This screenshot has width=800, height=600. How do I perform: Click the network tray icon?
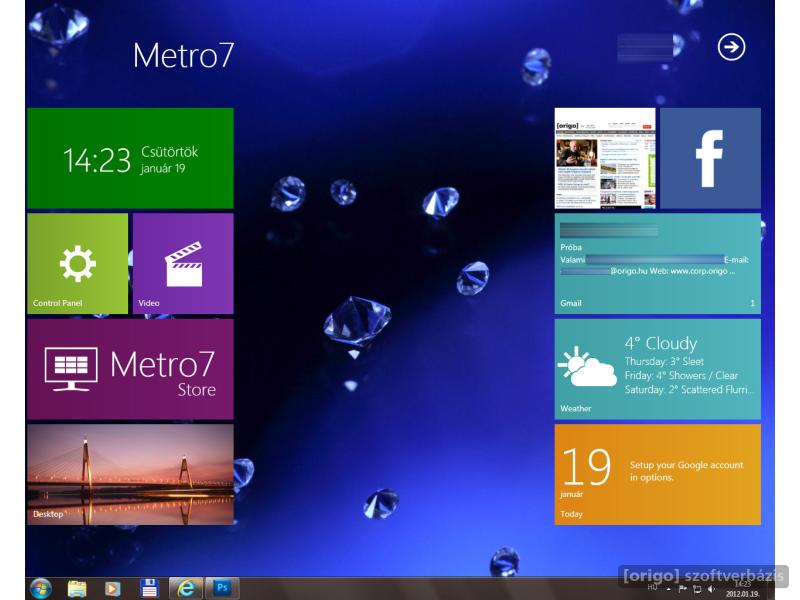point(697,589)
